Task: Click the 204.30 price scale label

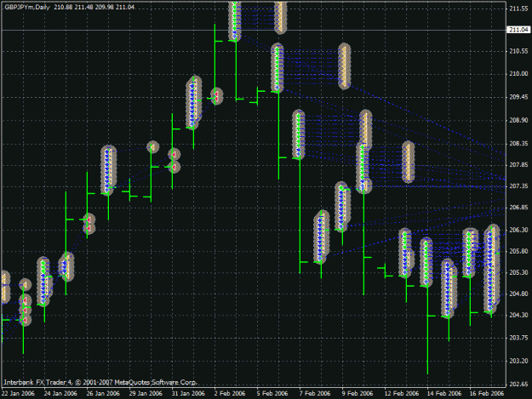Action: click(518, 315)
